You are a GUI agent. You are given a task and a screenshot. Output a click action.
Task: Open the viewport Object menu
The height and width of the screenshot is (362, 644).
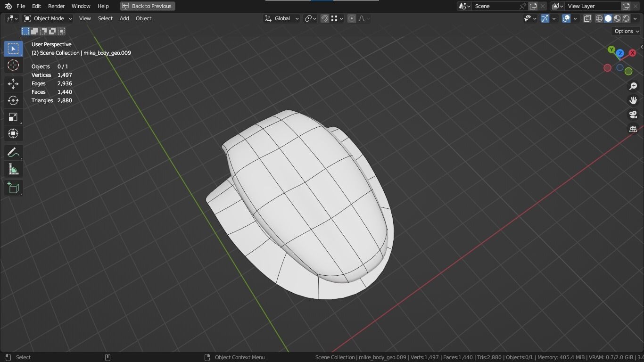click(x=143, y=18)
